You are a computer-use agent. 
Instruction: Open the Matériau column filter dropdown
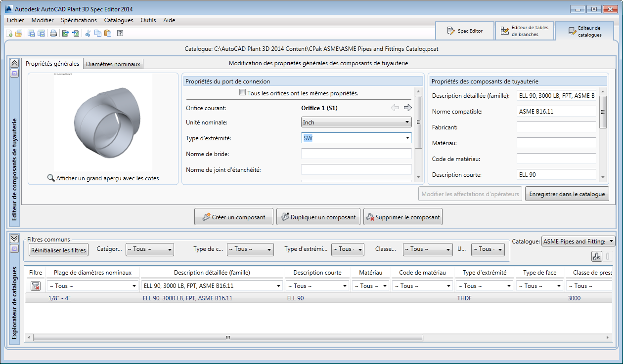pyautogui.click(x=371, y=286)
